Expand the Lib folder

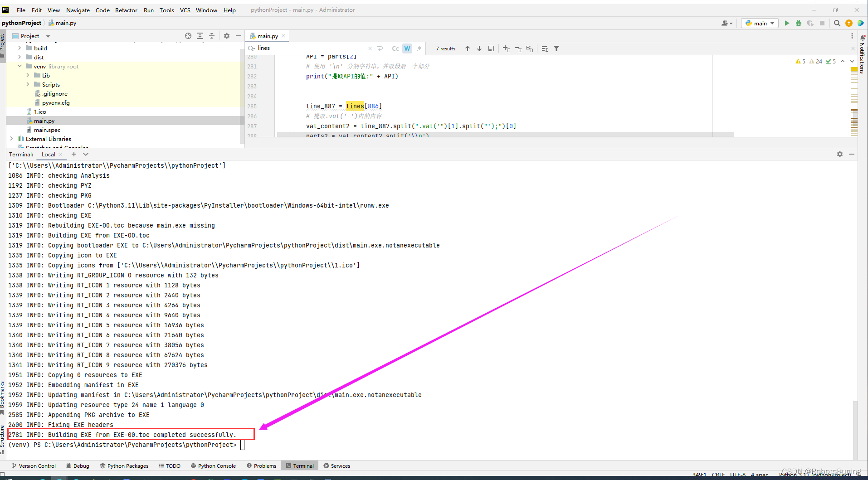28,75
